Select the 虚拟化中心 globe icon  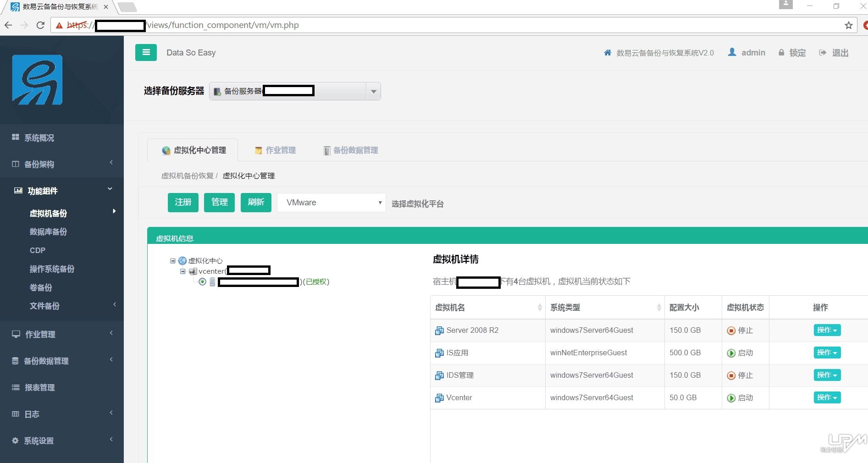pyautogui.click(x=182, y=261)
